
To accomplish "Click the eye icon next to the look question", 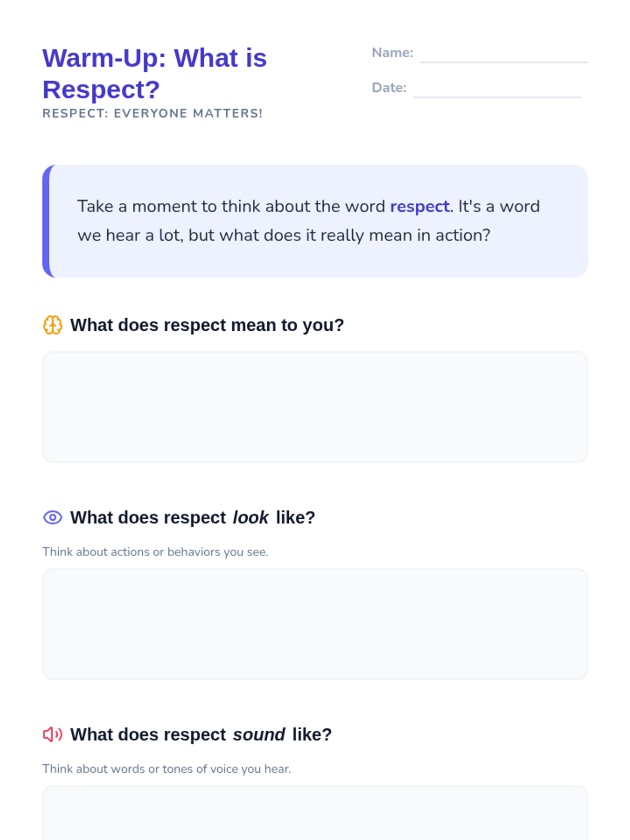I will (52, 518).
